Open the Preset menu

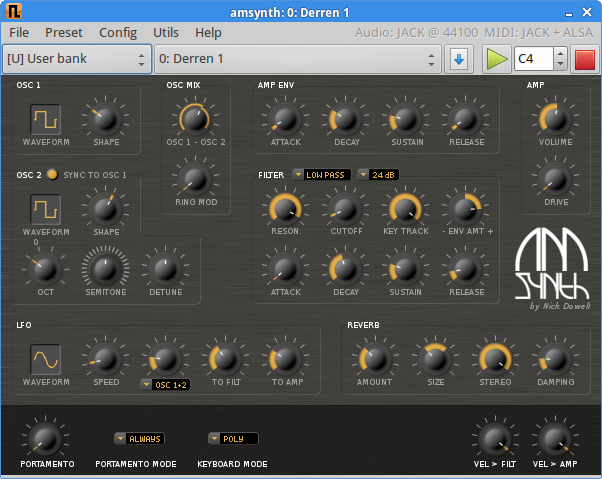[x=64, y=33]
